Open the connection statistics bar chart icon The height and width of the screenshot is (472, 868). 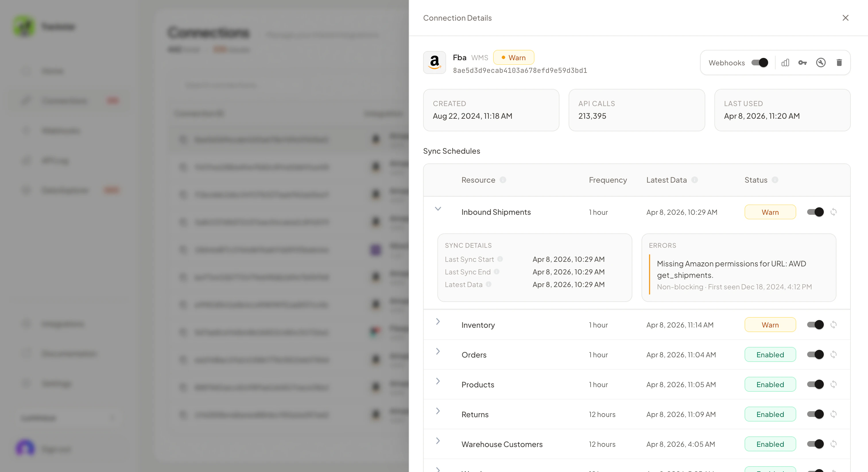[785, 63]
